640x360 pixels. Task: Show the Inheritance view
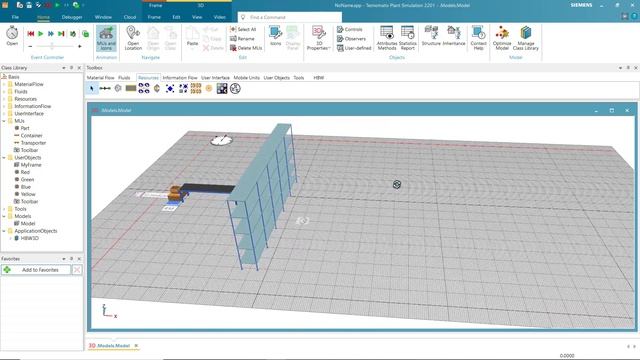click(454, 36)
